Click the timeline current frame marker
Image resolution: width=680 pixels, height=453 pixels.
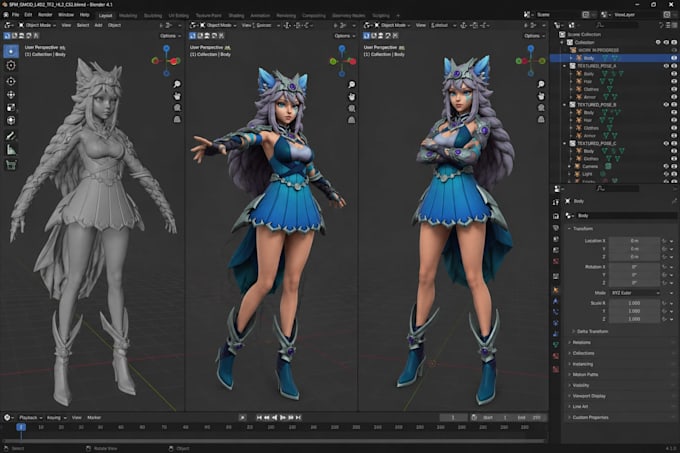(21, 427)
